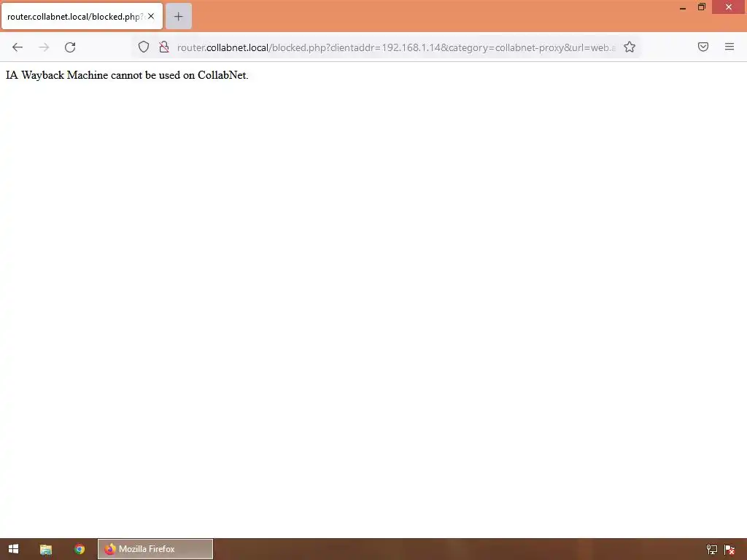Launch File Explorer from taskbar
The height and width of the screenshot is (560, 747).
46,550
